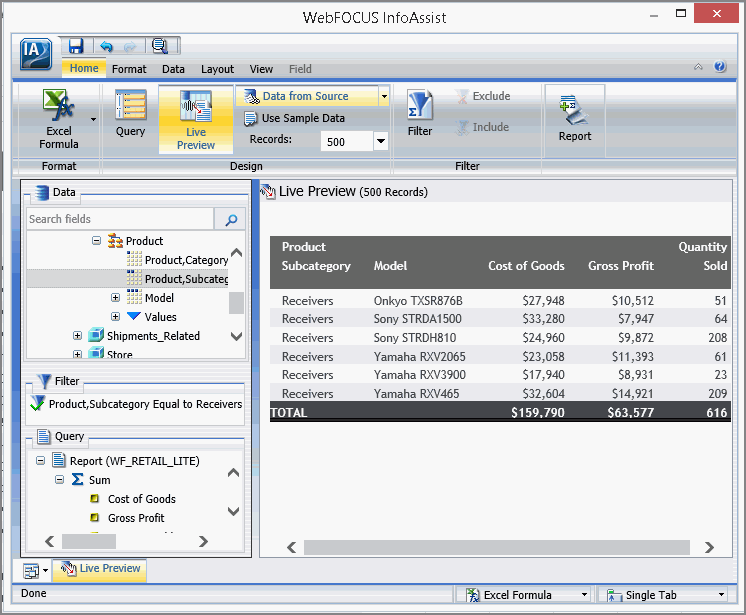Open Excel Formula output dropdown in status bar
Image resolution: width=746 pixels, height=615 pixels.
point(584,595)
